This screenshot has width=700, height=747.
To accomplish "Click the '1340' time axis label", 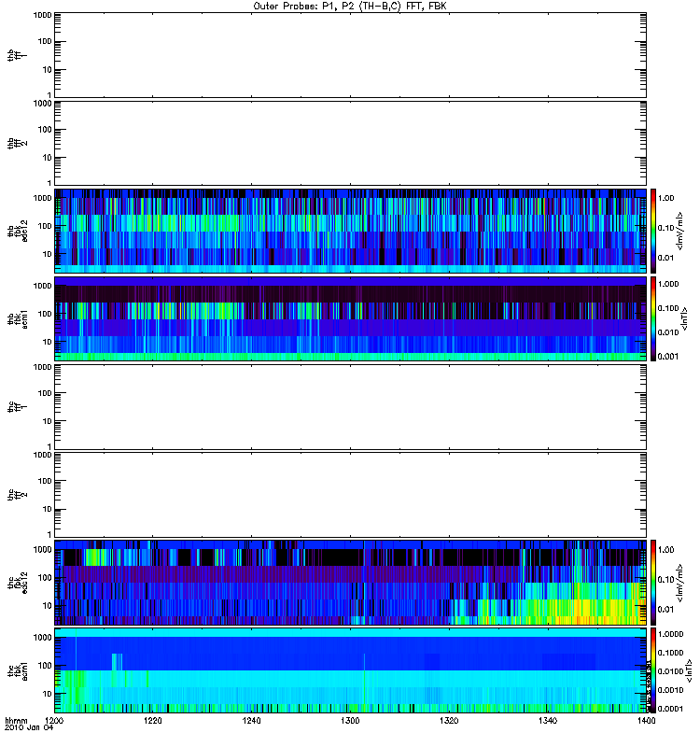I will pos(548,721).
